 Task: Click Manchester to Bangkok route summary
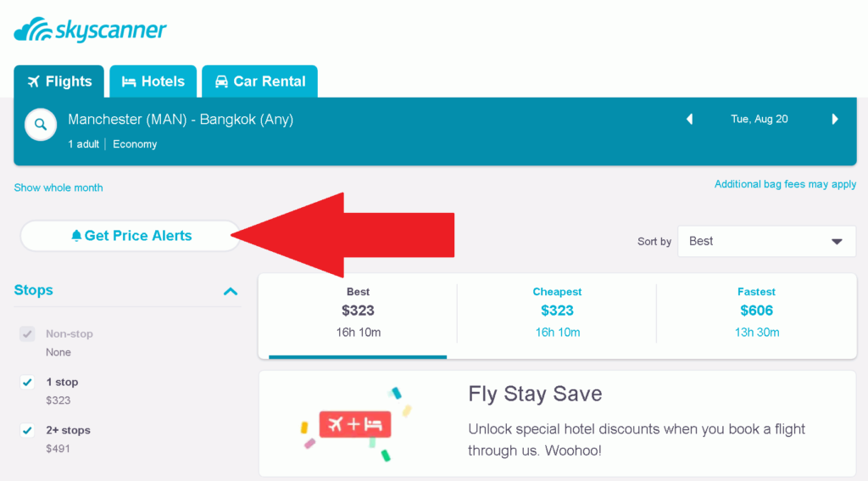tap(181, 120)
